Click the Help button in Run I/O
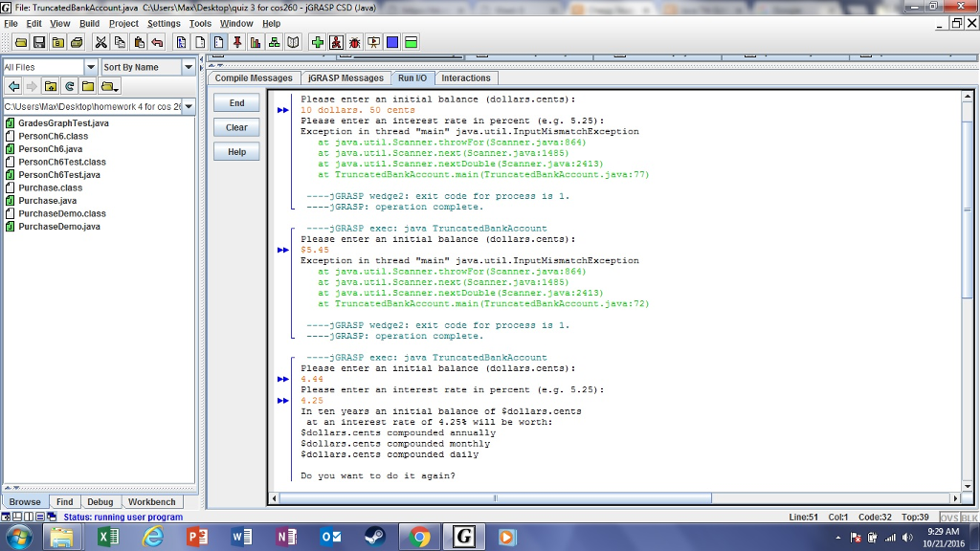This screenshot has width=980, height=551. [236, 152]
